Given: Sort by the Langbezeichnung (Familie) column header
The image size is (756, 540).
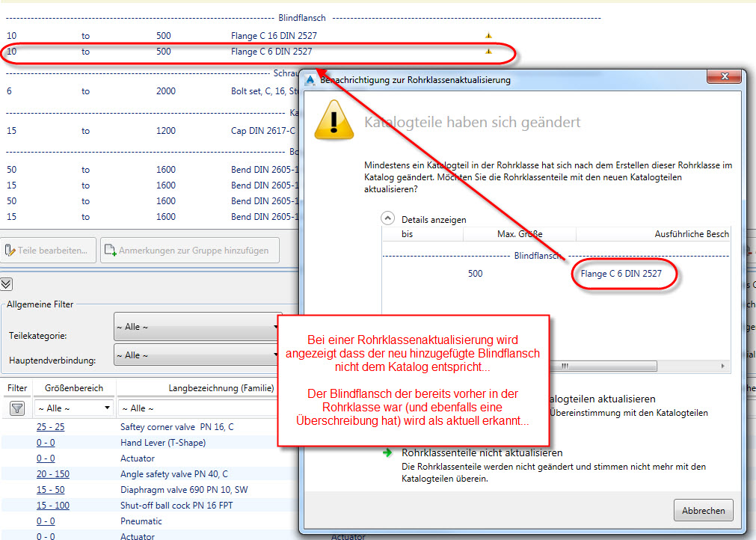Looking at the screenshot, I should [221, 388].
